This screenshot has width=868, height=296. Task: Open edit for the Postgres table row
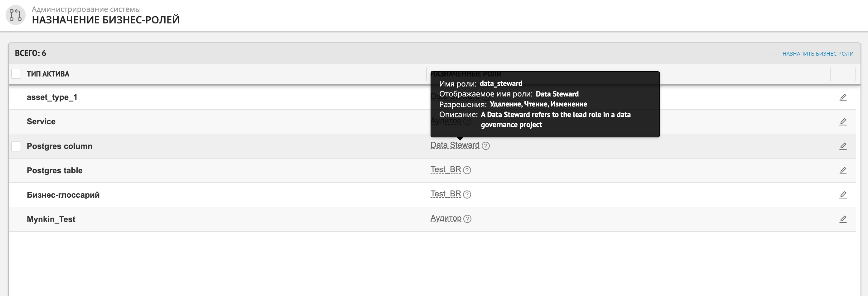tap(842, 170)
